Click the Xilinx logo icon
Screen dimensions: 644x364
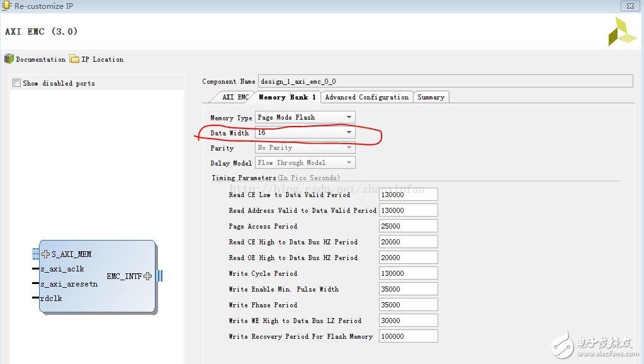622,31
